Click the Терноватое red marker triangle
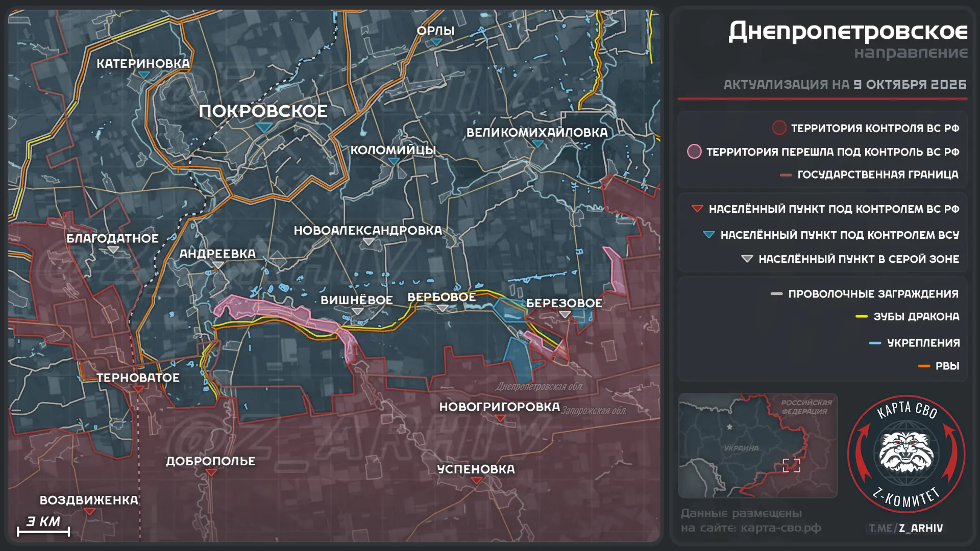Screen dimensions: 980x551 point(138,389)
